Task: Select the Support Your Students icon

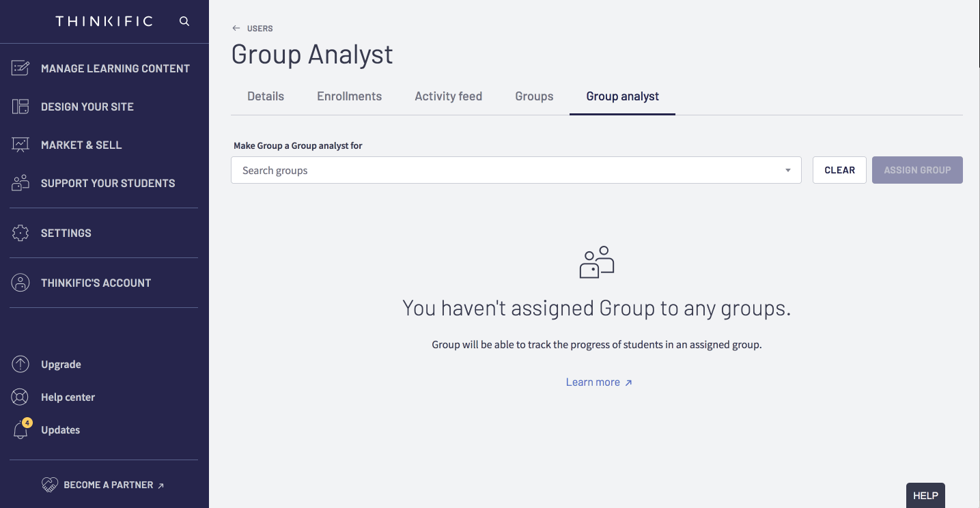Action: point(20,182)
